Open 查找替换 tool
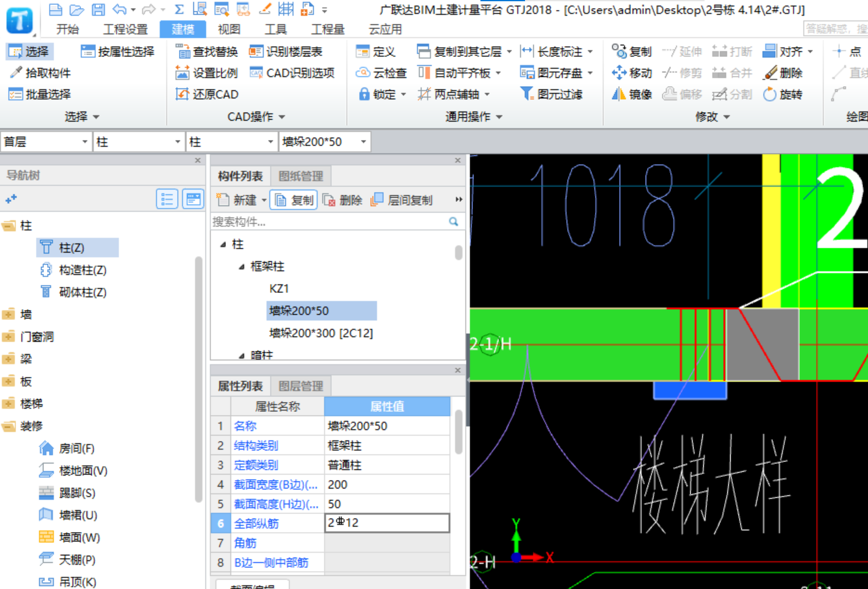The image size is (868, 589). coord(207,51)
